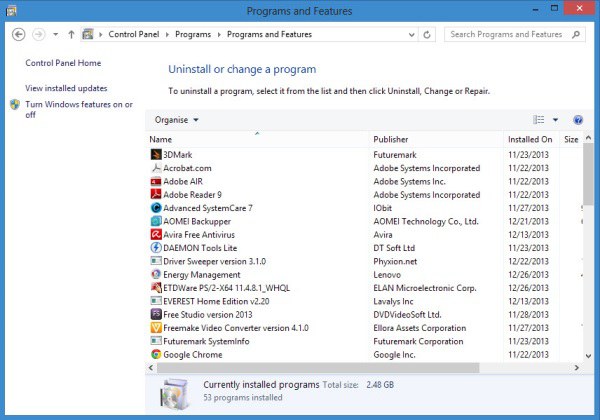Viewport: 600px width, 420px height.
Task: Sort by the Size column header
Action: coord(571,139)
